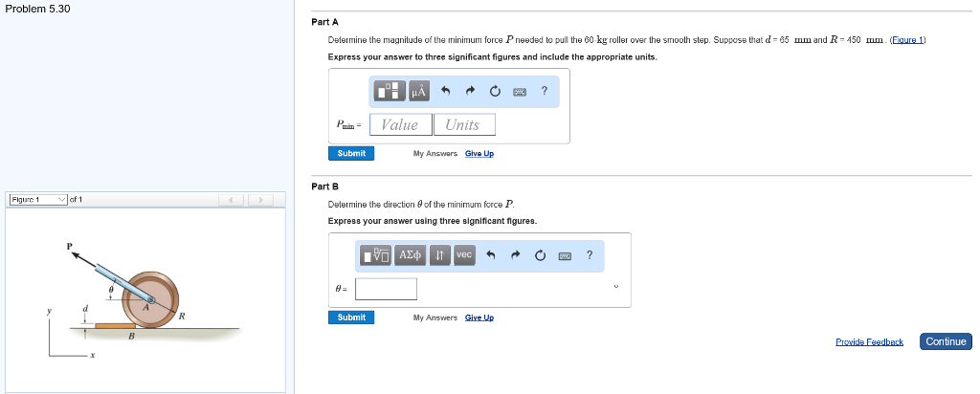Open the Provide Feedback link

click(x=869, y=341)
